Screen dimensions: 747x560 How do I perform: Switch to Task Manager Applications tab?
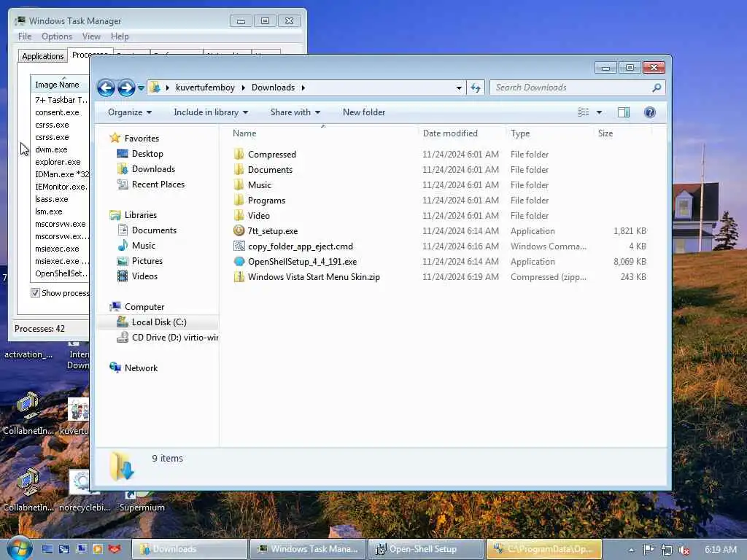(x=43, y=56)
